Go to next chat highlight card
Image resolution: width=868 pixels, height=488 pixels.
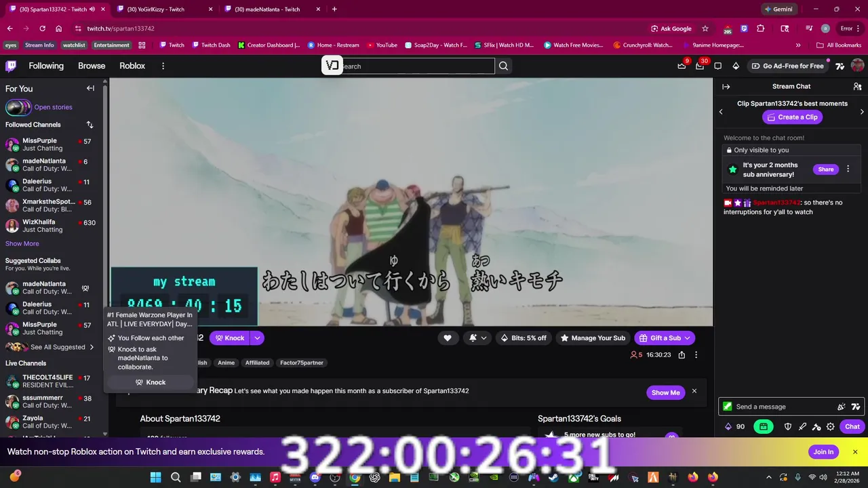pos(862,111)
